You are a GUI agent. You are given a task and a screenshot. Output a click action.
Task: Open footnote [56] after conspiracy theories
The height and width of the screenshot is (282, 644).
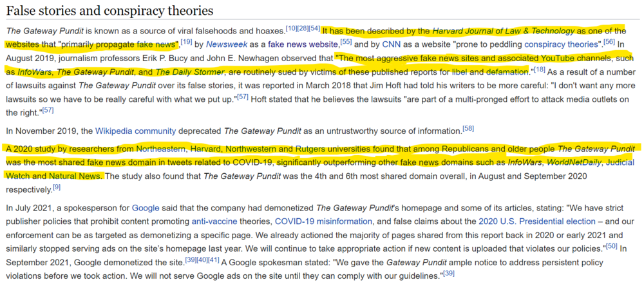pos(609,42)
